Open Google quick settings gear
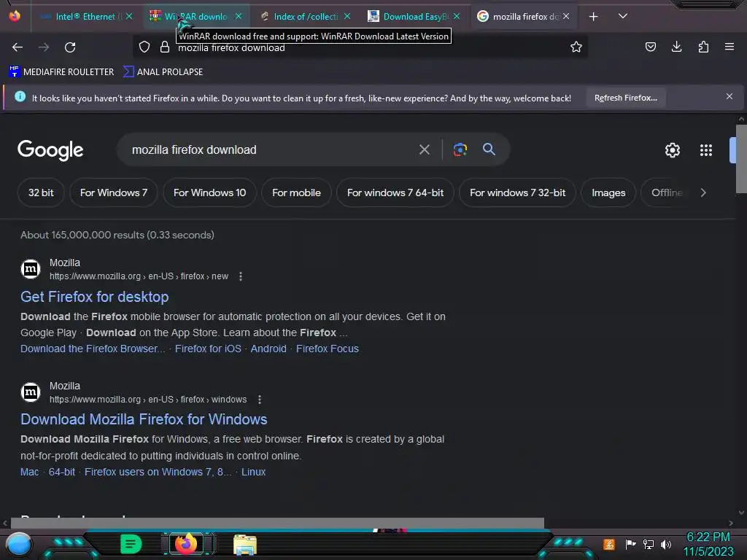Viewport: 747px width, 560px height. [672, 150]
